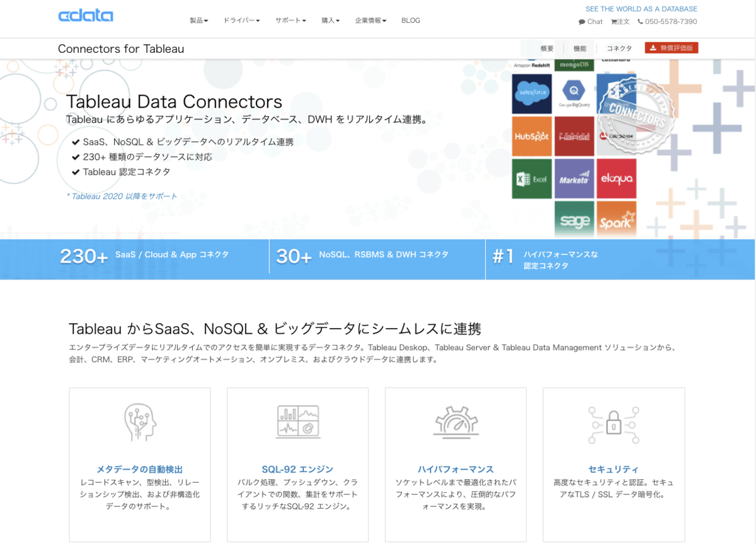Click the Excel connector tile
Screen dimensions: 756x544
[x=532, y=179]
